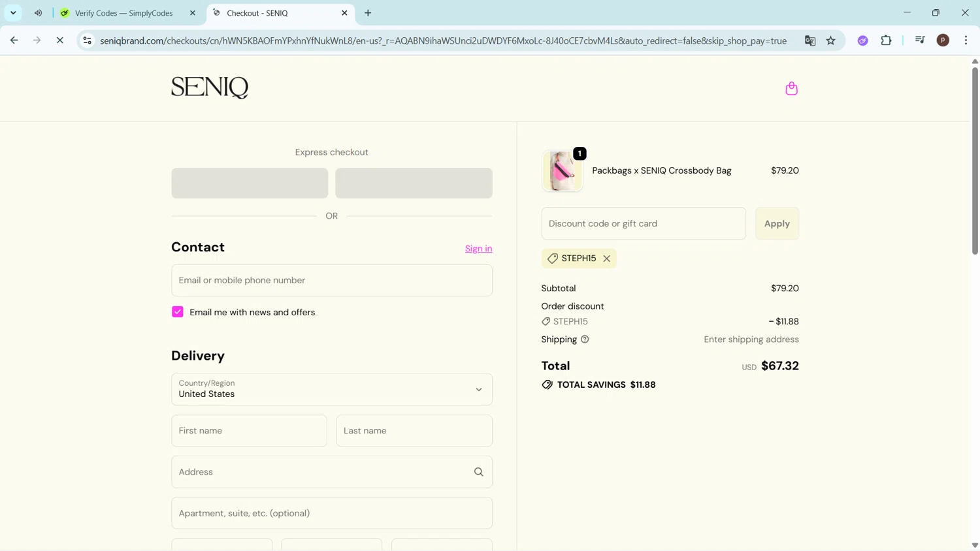The image size is (980, 551).
Task: Click the browser forward arrow
Action: point(37,40)
